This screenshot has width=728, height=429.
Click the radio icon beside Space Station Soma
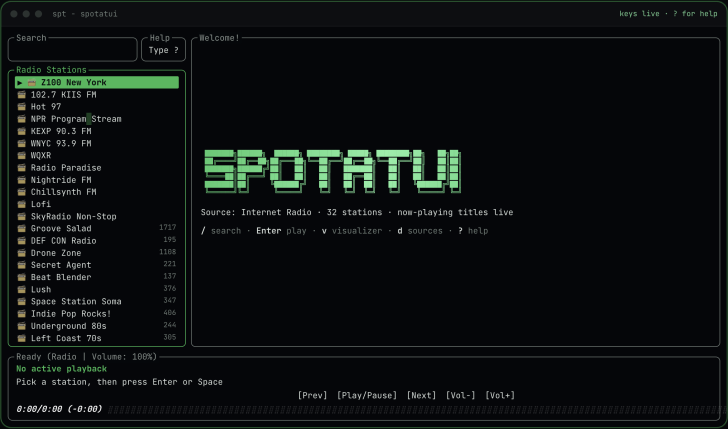[x=21, y=301]
